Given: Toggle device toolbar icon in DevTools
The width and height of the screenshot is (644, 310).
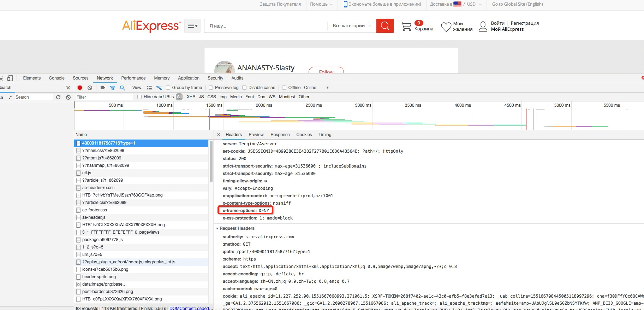Looking at the screenshot, I should click(10, 78).
